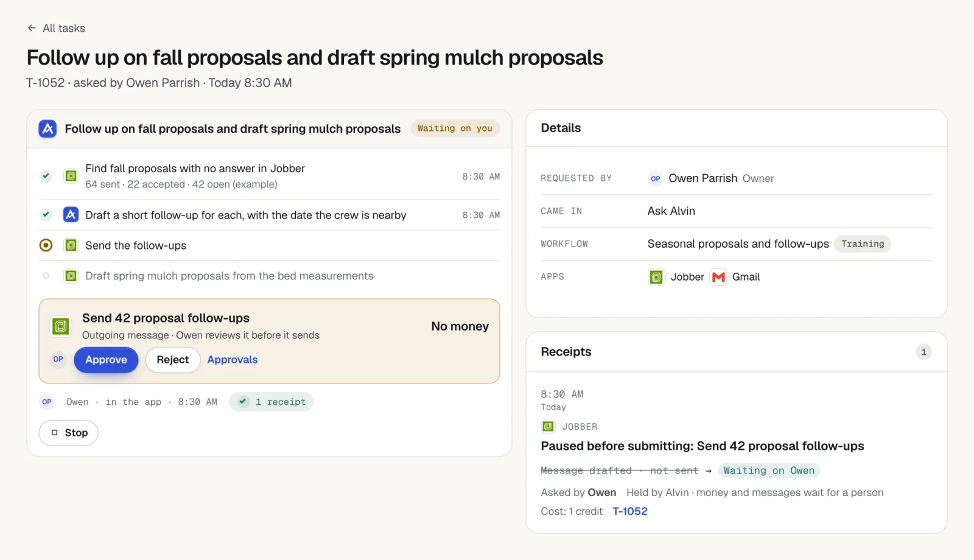Click 'Seasonal proposals and follow-ups' workflow name

(738, 244)
